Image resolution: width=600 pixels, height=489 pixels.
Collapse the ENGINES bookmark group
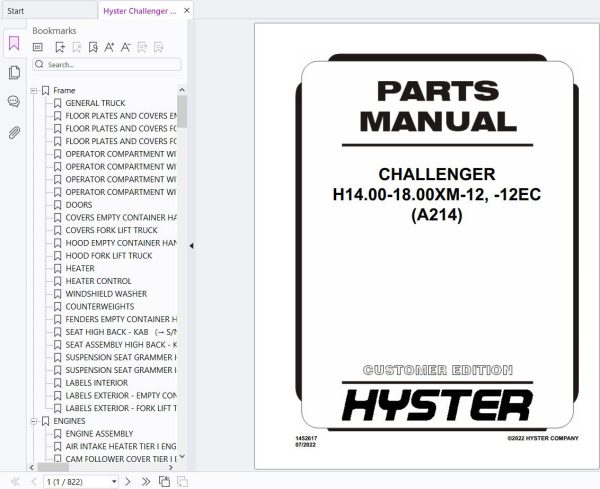[34, 421]
